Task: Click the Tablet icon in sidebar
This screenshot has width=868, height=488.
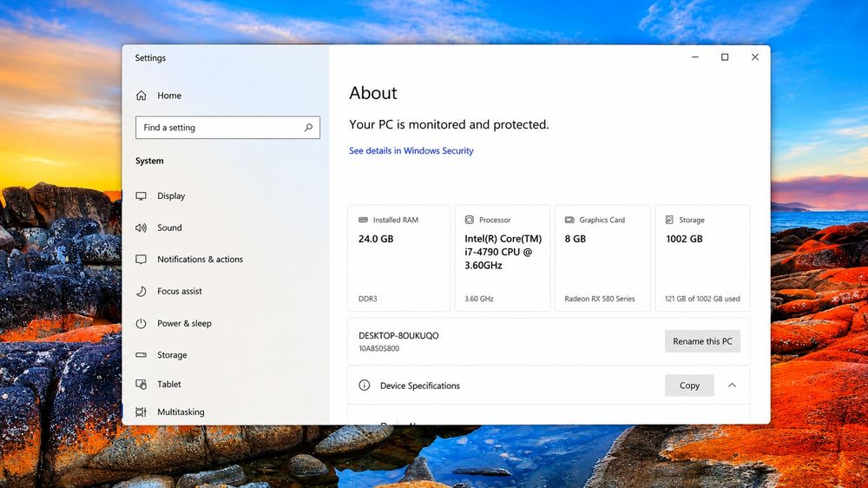Action: coord(141,384)
